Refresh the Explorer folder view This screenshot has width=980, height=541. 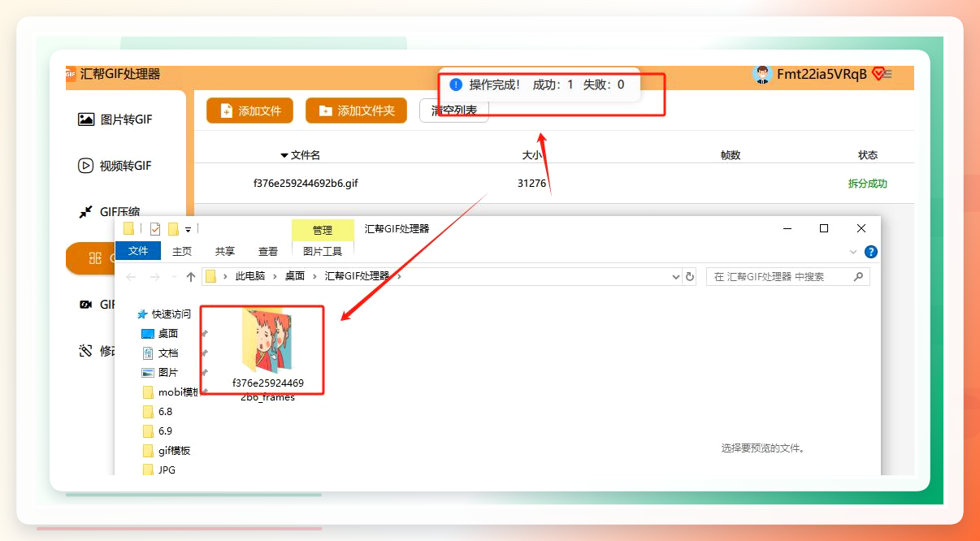690,277
